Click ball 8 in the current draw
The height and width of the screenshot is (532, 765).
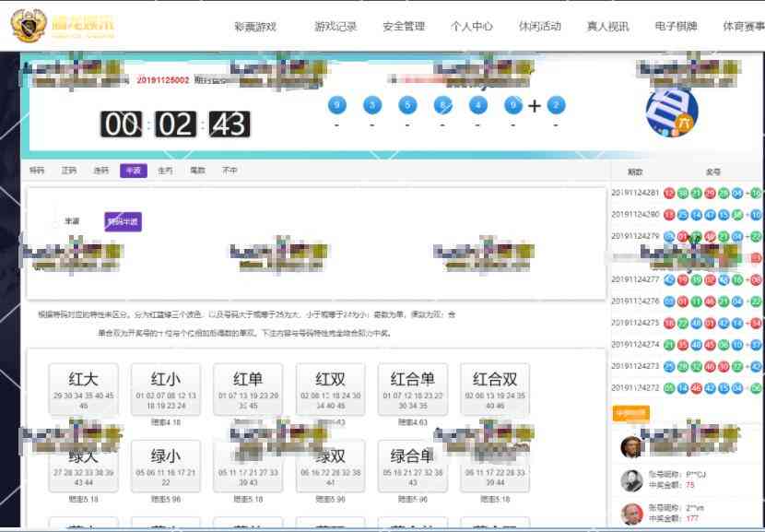coord(442,105)
